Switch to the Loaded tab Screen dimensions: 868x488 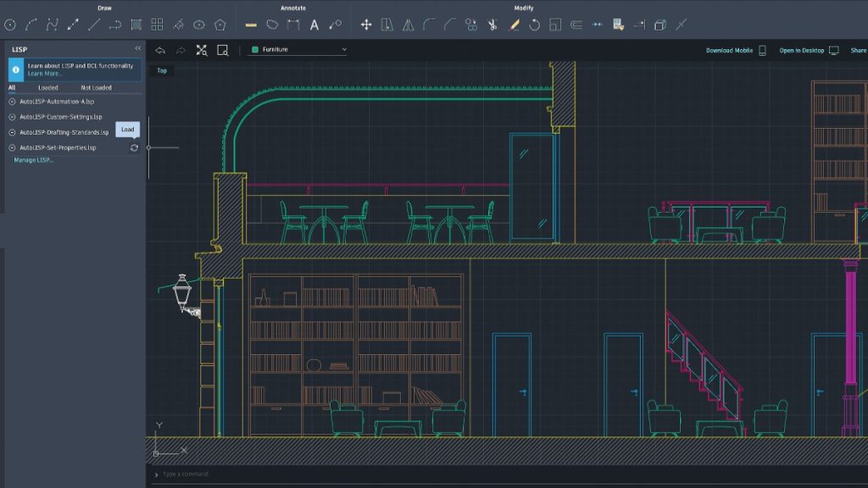(47, 88)
